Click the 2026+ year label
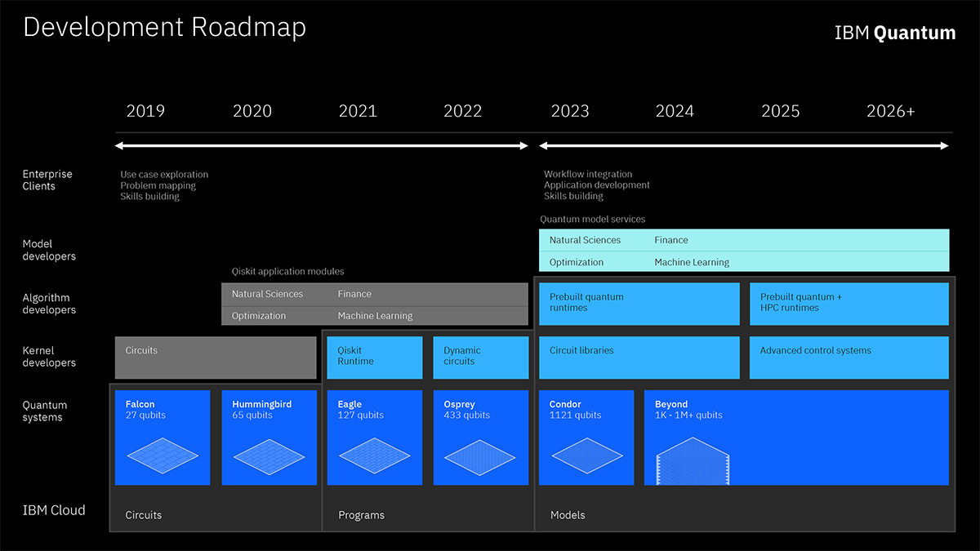 click(890, 110)
